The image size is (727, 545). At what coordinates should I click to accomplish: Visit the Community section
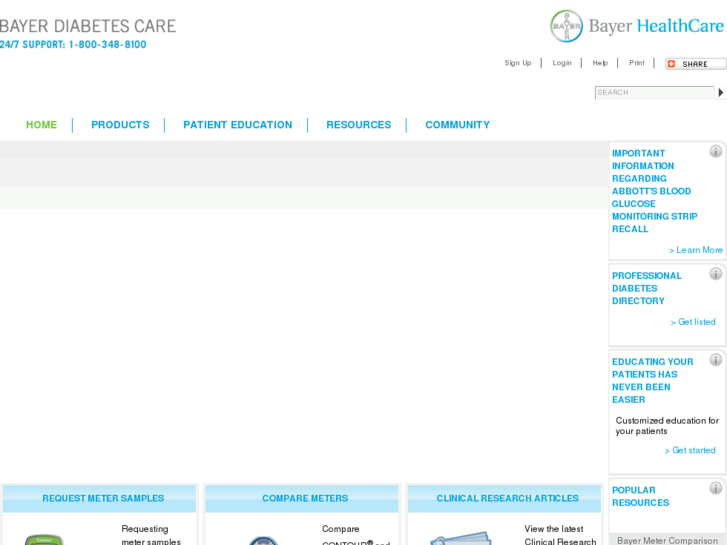[457, 125]
